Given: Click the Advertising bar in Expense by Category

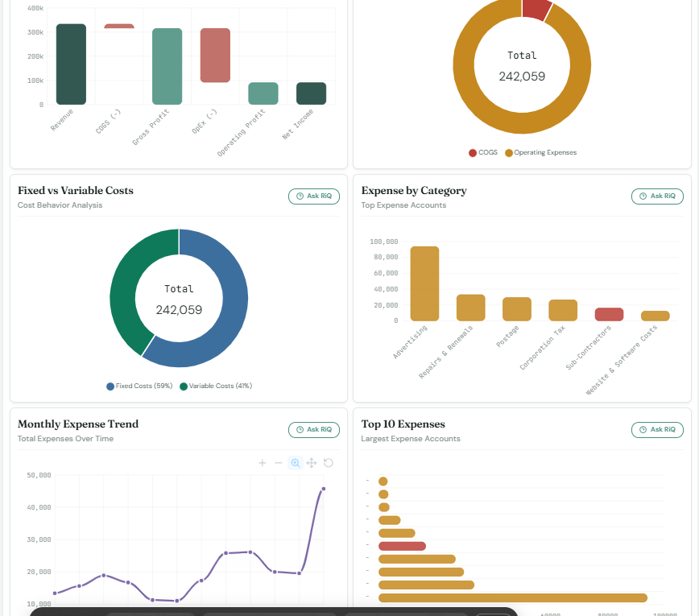Looking at the screenshot, I should [424, 283].
